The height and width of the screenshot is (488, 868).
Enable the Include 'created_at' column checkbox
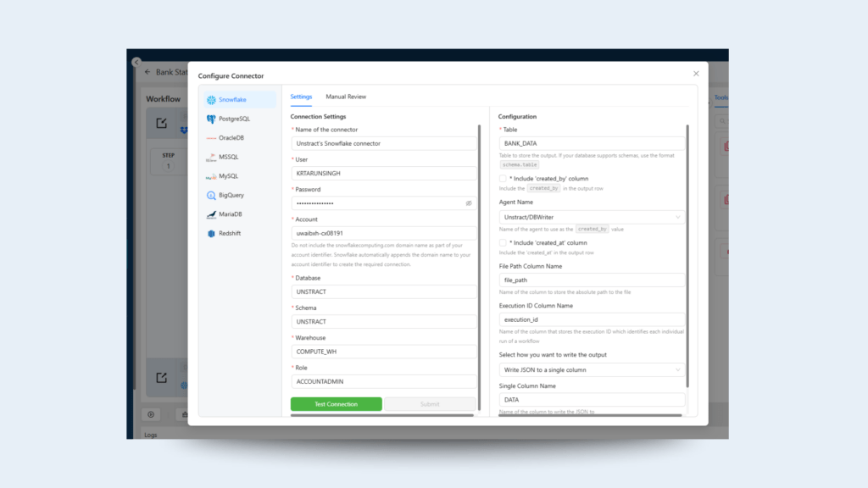[503, 242]
